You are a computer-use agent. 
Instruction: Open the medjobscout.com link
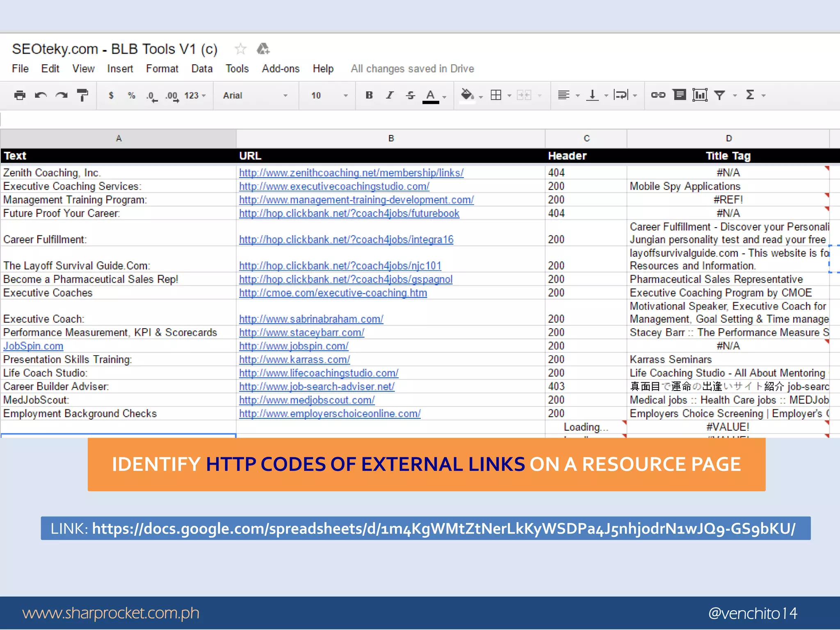point(306,400)
